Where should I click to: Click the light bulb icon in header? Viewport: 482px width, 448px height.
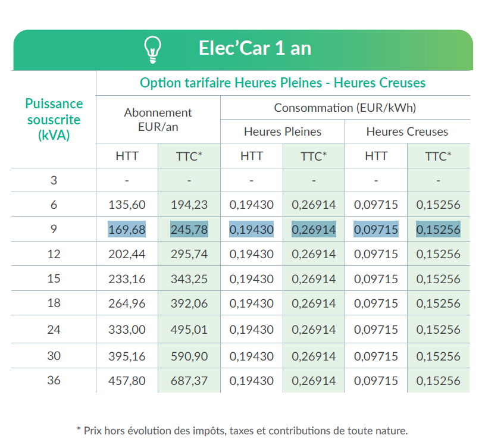click(152, 49)
